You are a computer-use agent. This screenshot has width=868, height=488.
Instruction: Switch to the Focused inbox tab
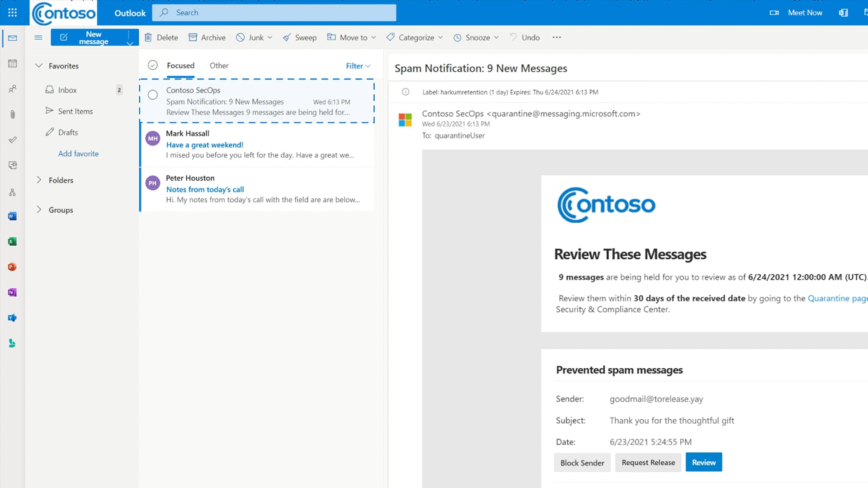pyautogui.click(x=180, y=66)
